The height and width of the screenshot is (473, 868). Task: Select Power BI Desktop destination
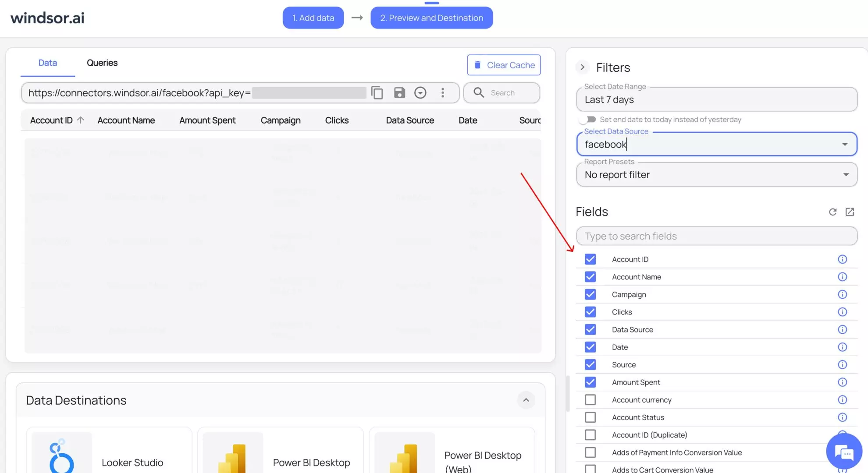[281, 451]
